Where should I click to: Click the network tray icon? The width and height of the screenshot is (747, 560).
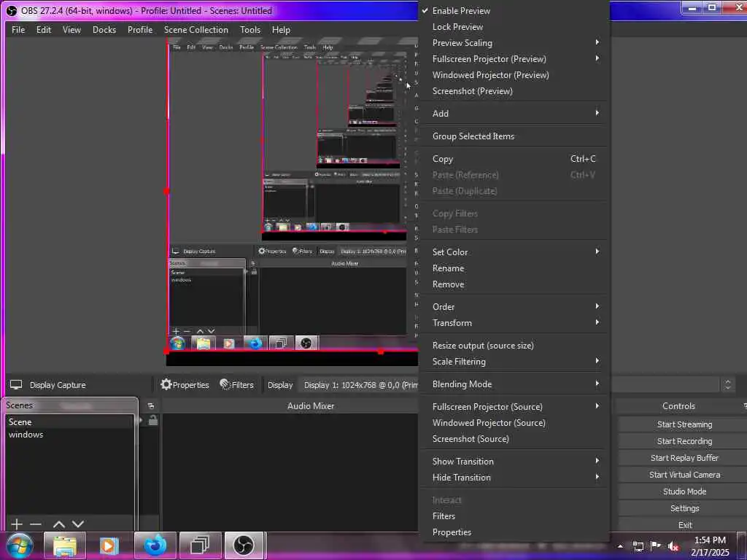(x=638, y=547)
